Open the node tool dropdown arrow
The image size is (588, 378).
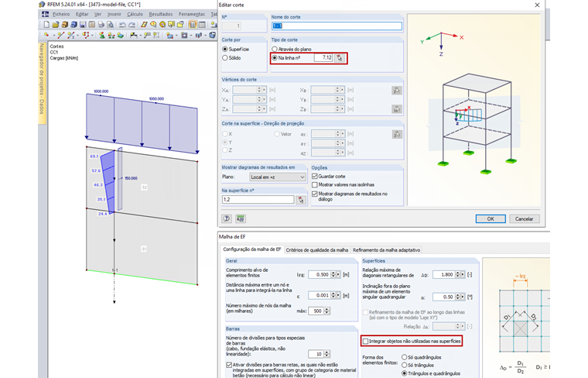54,35
